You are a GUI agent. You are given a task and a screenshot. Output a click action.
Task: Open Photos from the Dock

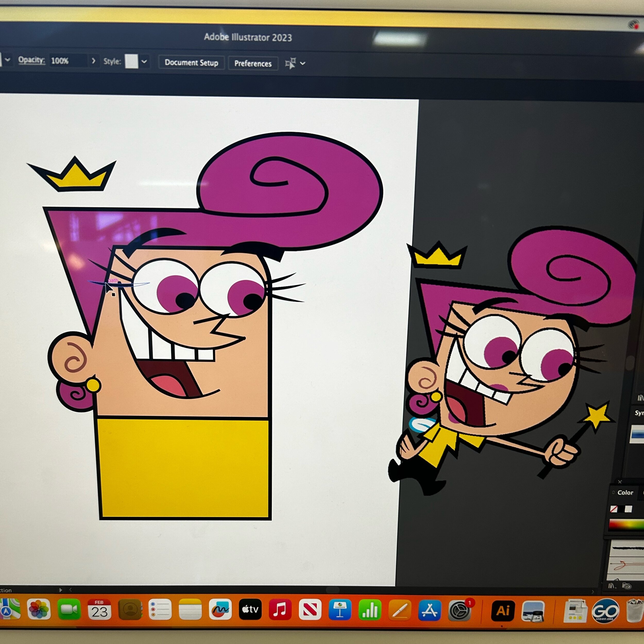tap(39, 609)
